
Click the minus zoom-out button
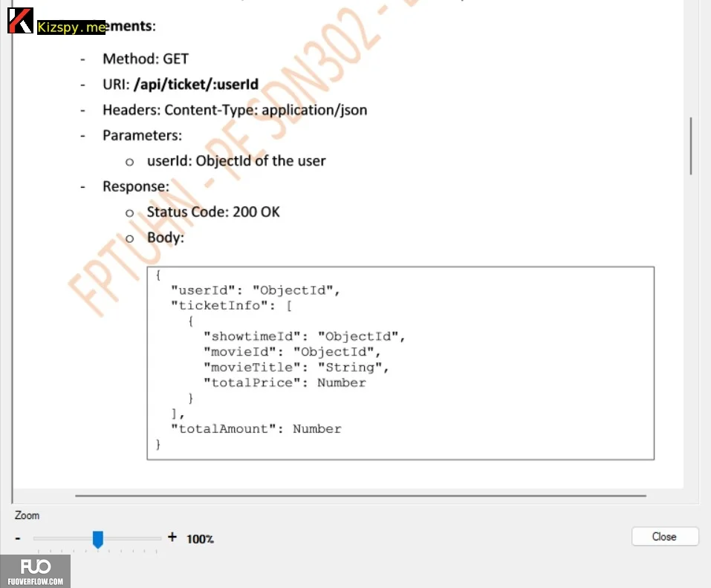18,538
